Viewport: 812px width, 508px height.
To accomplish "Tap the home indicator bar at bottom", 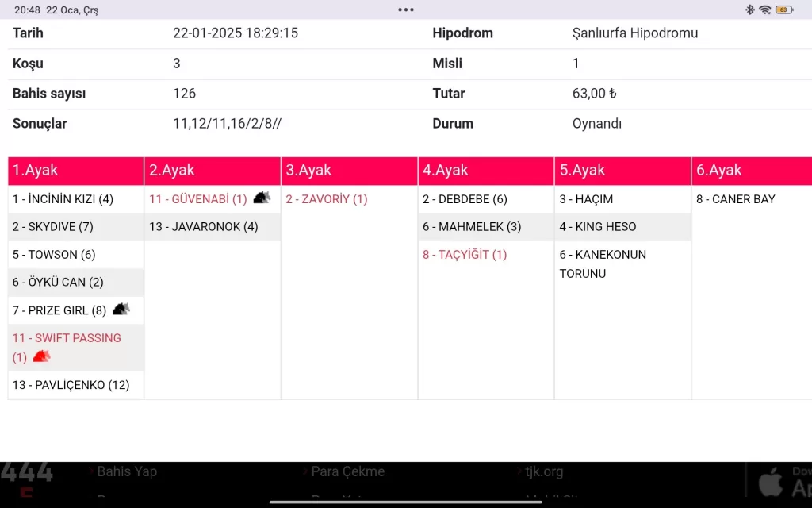I will click(x=406, y=502).
